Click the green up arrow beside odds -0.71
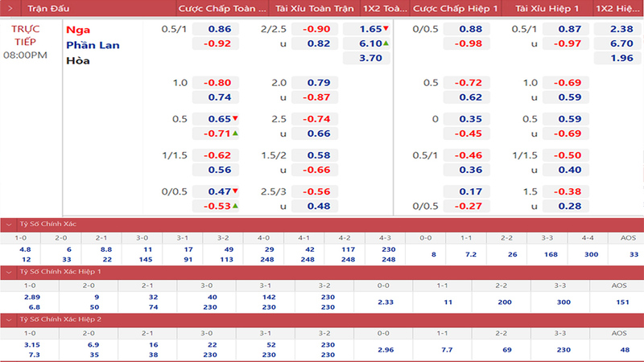This screenshot has width=644, height=362. [x=235, y=134]
